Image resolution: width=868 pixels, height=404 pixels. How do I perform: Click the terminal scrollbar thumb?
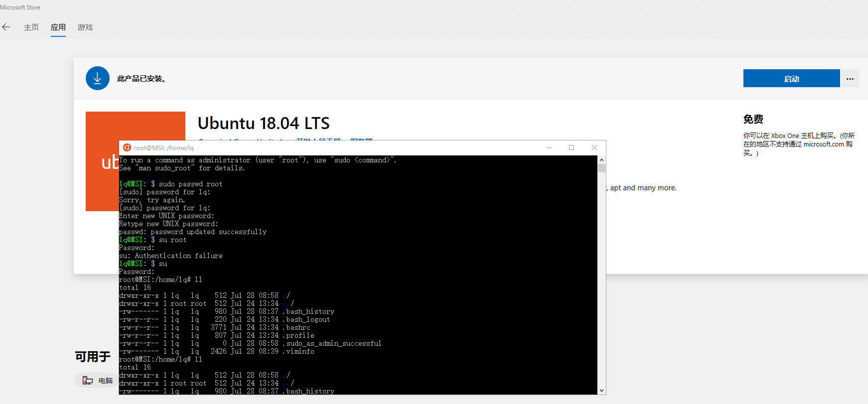(601, 168)
